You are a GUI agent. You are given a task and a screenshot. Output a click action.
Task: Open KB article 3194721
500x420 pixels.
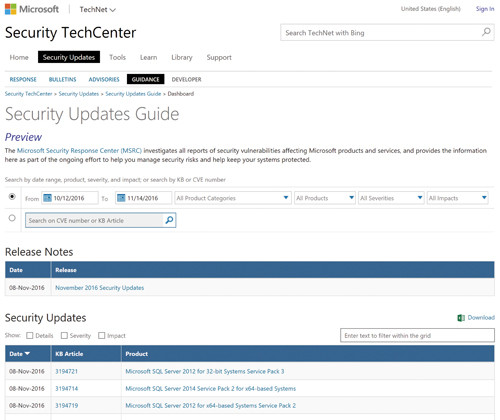(x=66, y=371)
